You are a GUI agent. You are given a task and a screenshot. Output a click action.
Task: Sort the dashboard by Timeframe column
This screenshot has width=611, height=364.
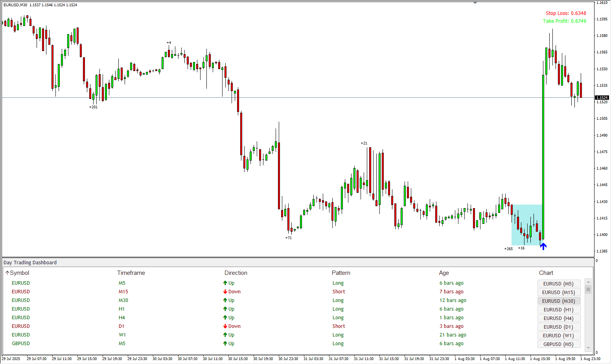[x=131, y=273]
